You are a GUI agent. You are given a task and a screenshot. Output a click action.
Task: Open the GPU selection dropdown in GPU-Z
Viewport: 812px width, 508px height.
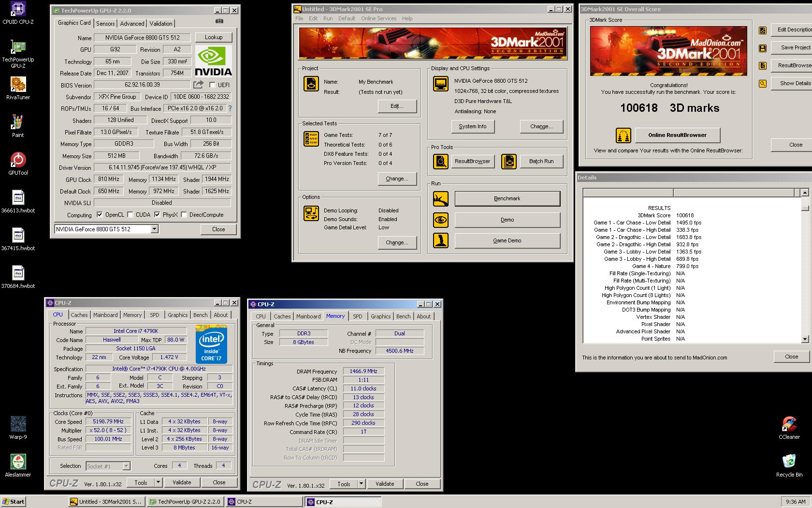click(x=154, y=229)
